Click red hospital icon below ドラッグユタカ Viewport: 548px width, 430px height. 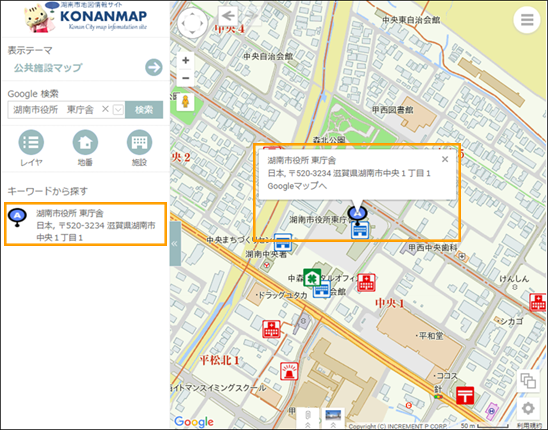point(272,329)
